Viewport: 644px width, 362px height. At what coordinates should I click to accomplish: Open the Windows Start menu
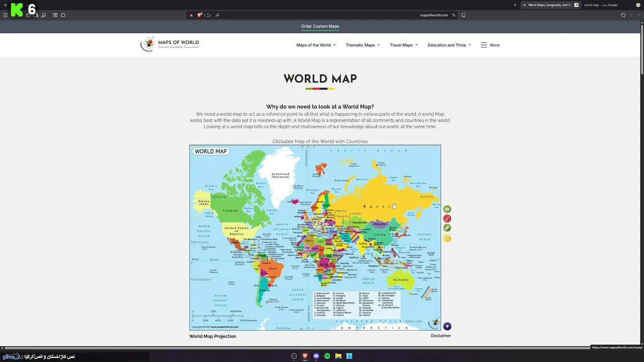(349, 356)
